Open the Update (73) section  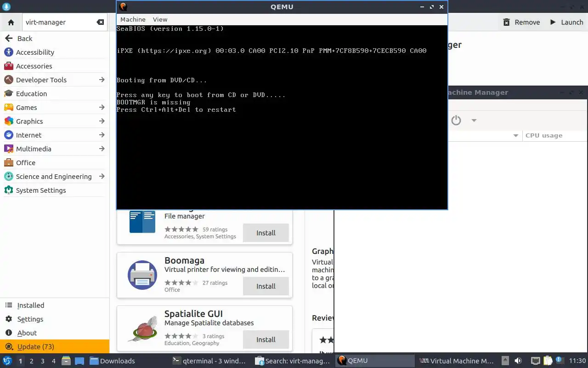click(x=54, y=346)
